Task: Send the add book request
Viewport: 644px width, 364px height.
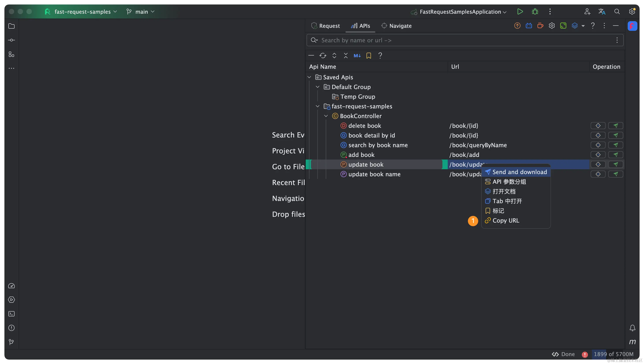Action: click(x=615, y=155)
